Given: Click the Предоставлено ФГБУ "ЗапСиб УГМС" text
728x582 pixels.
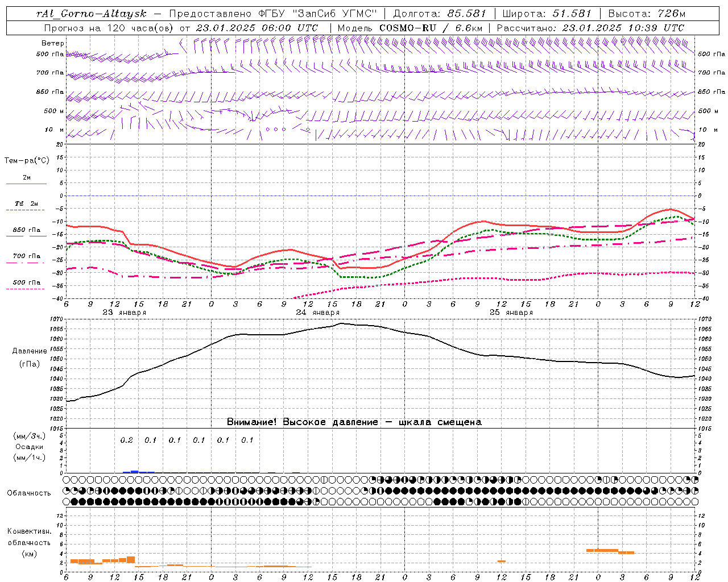Looking at the screenshot, I should click(272, 13).
